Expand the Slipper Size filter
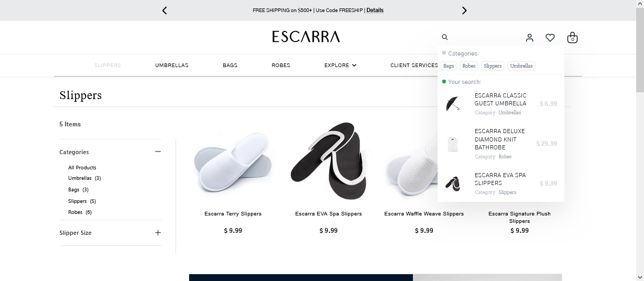Screen dimensions: 644x281 (158, 233)
